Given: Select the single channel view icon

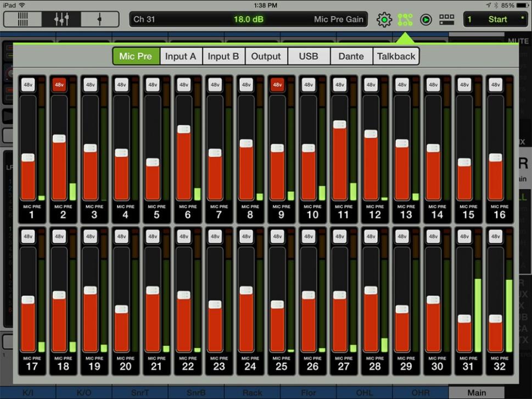Looking at the screenshot, I should (99, 19).
